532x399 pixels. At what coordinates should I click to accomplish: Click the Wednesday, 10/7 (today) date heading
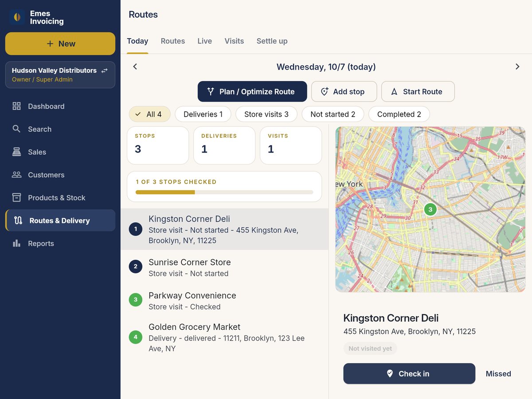326,67
